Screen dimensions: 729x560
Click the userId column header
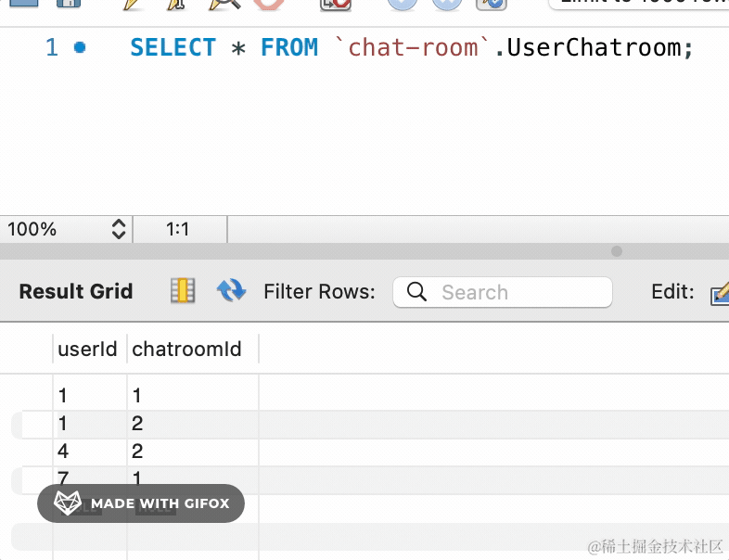pos(88,349)
